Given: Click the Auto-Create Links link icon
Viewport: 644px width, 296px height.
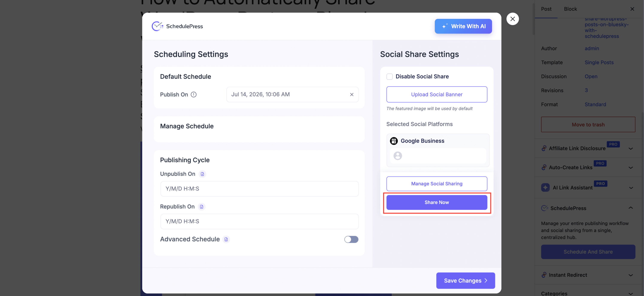Looking at the screenshot, I should tap(544, 167).
